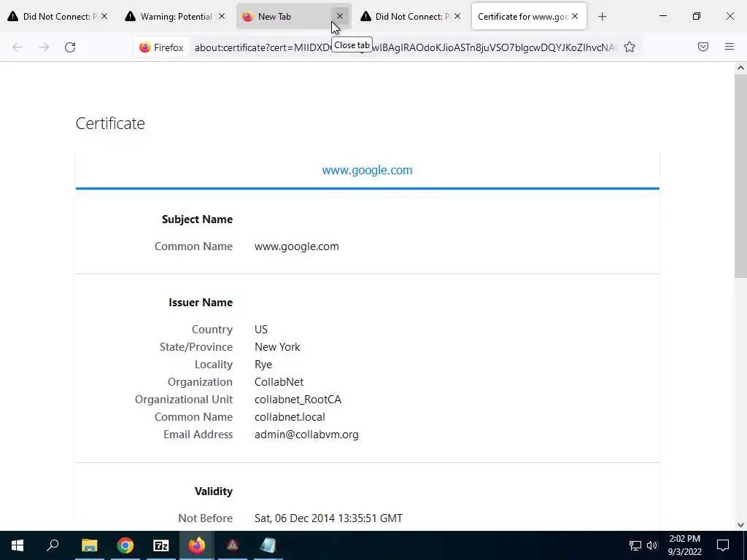Screen dimensions: 747x560
Task: Open the Firefox application menu
Action: (x=729, y=47)
